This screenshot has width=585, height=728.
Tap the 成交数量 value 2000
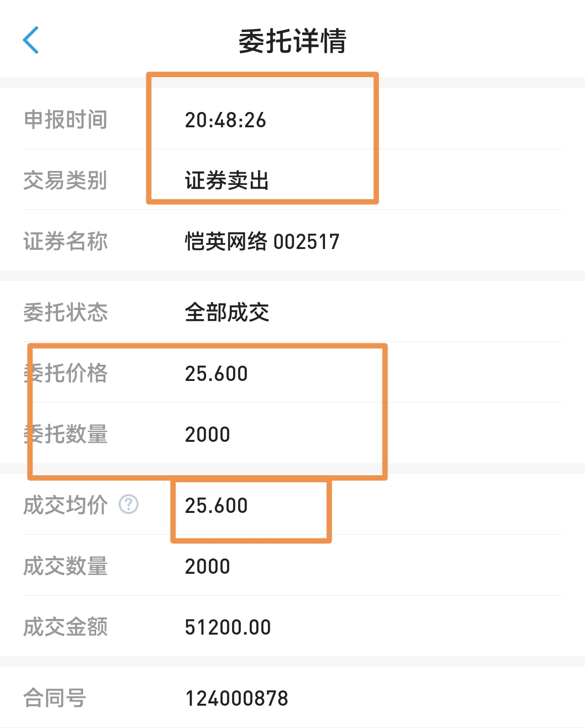pos(208,567)
